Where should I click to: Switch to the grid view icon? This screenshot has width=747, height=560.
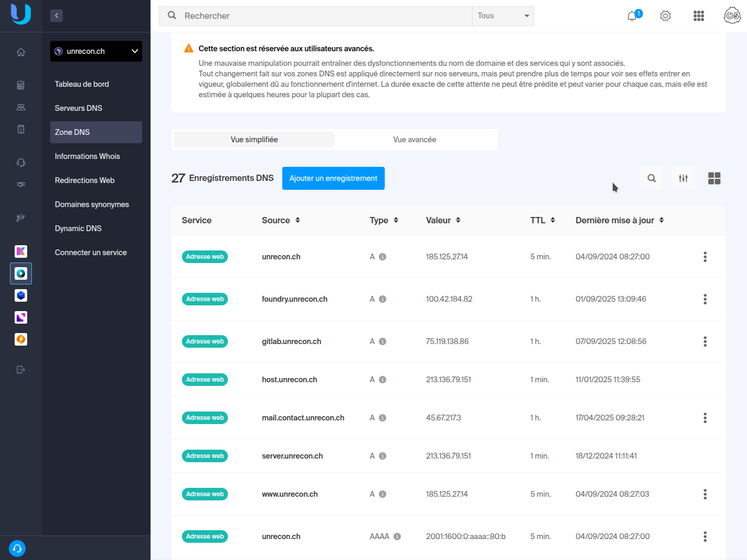(715, 178)
